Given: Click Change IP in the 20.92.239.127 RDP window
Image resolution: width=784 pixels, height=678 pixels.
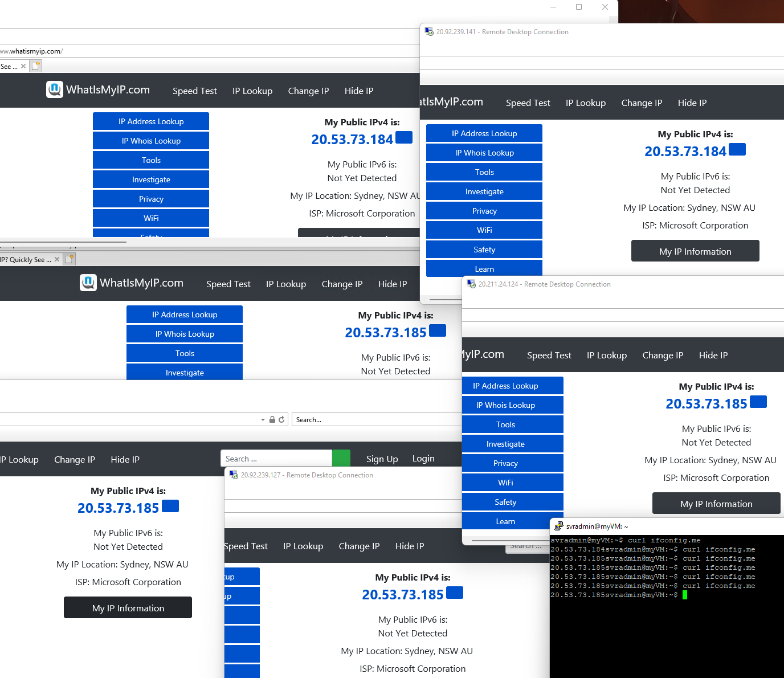Looking at the screenshot, I should (359, 546).
